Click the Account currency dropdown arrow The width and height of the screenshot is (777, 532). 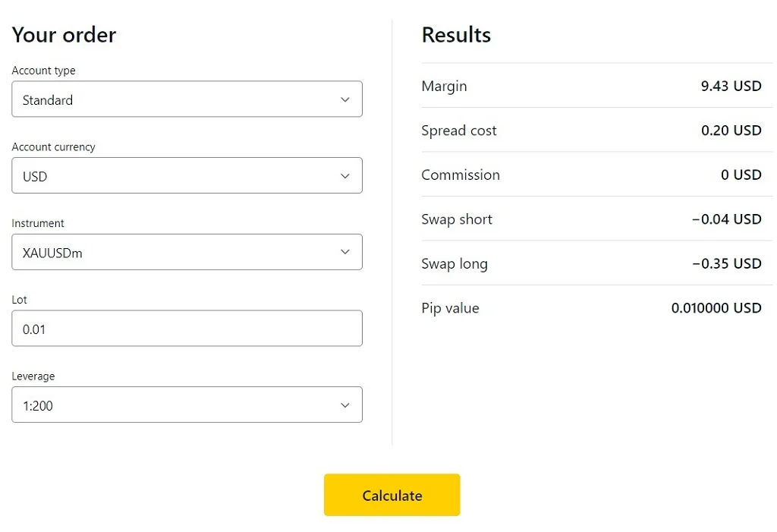point(345,175)
